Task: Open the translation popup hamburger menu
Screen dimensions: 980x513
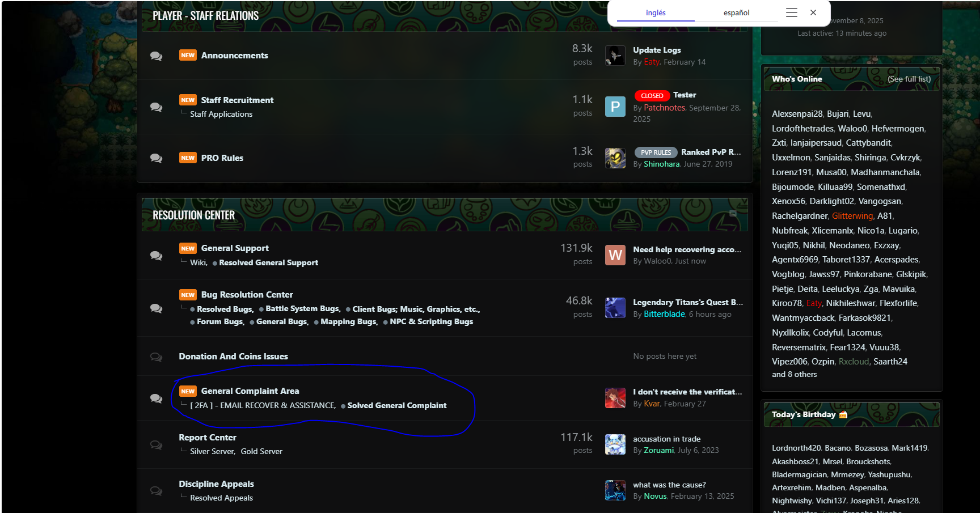Action: [x=791, y=12]
